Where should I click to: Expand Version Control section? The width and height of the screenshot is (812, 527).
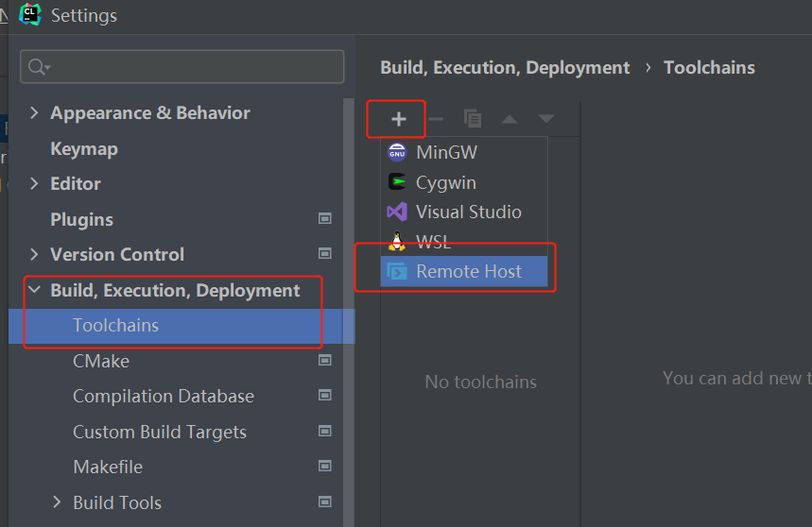pyautogui.click(x=34, y=254)
